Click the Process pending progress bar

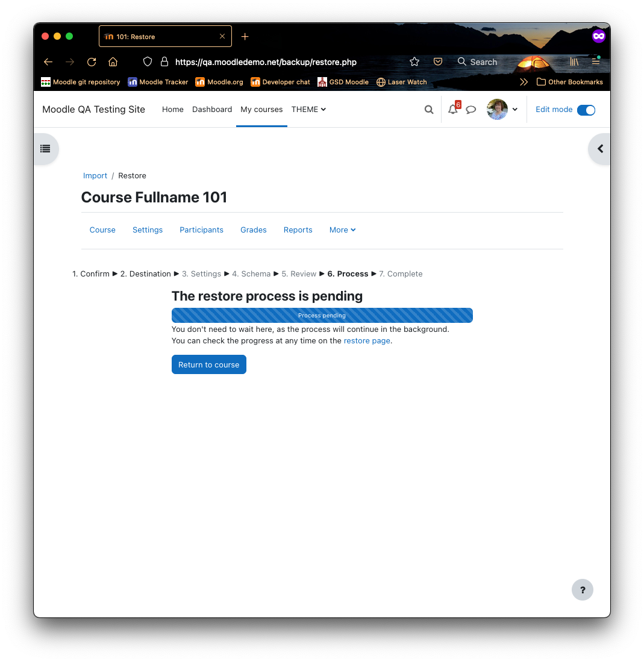point(322,316)
